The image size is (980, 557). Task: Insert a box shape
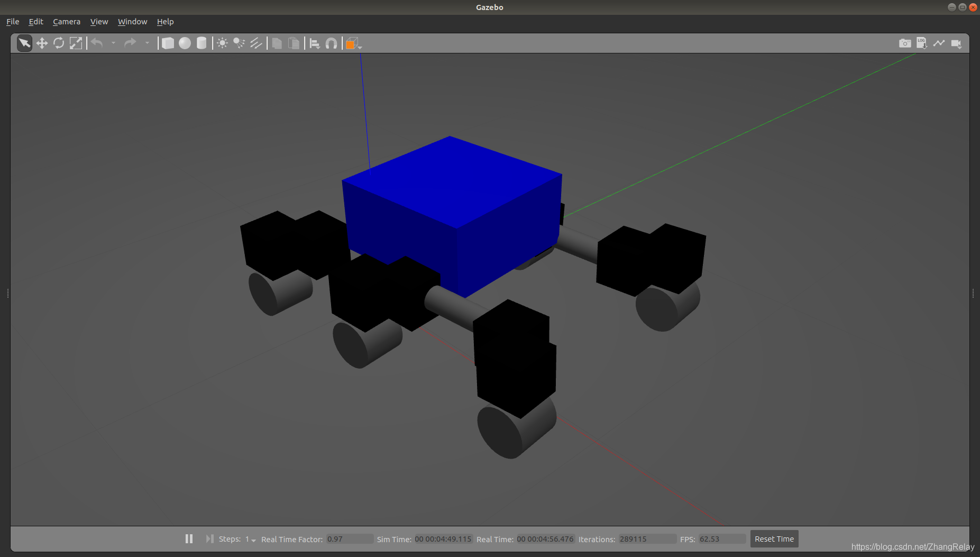pyautogui.click(x=168, y=43)
